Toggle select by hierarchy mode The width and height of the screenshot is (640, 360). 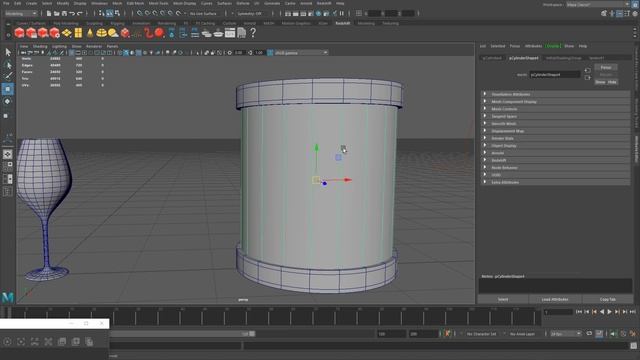102,13
